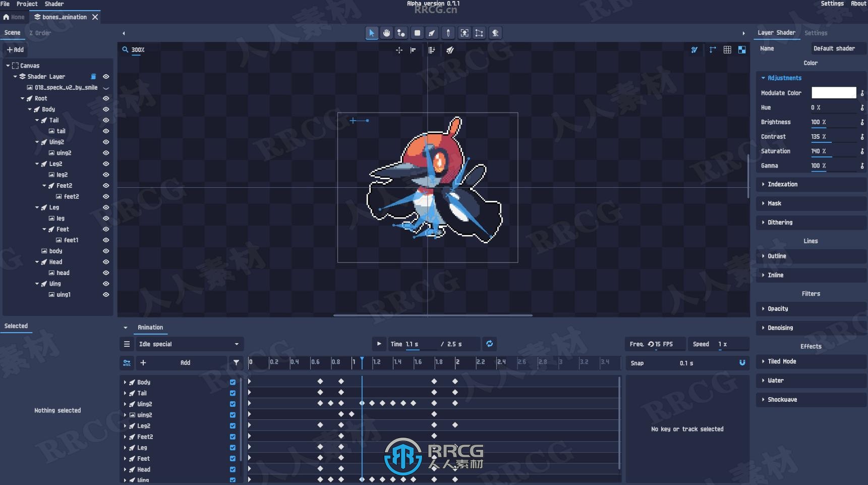Toggle visibility of the wing2 sprite
Screen dimensions: 868x485
(x=106, y=153)
